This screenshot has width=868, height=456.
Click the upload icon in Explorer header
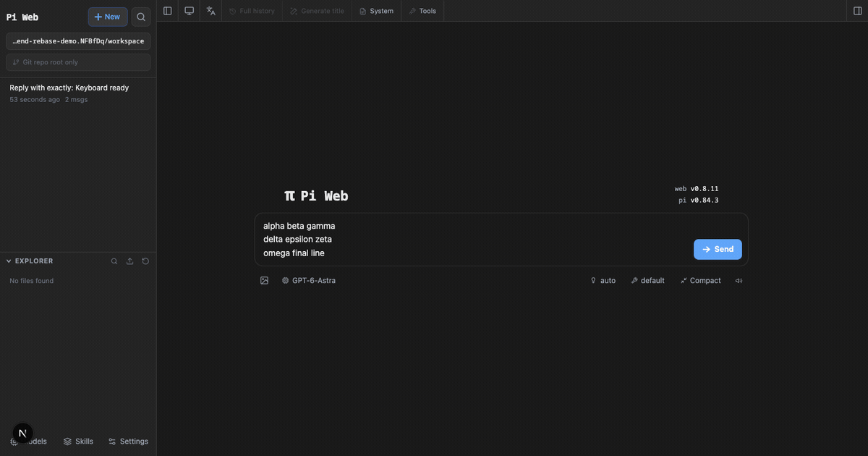[130, 261]
